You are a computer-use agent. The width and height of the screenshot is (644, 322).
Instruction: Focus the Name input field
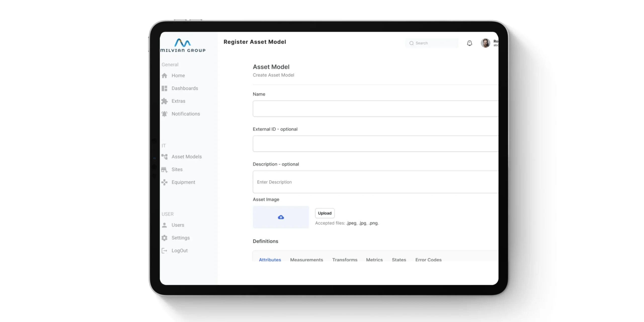[x=375, y=109]
